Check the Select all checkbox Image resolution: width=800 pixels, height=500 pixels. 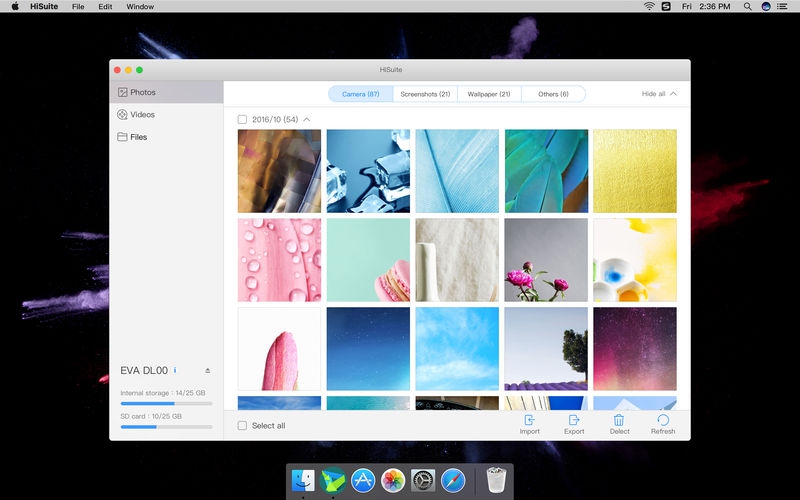[242, 426]
